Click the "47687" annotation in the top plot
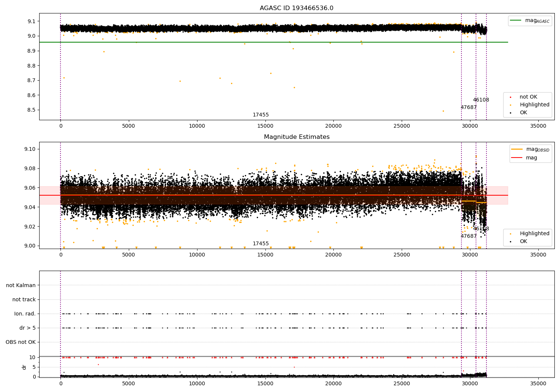 click(x=469, y=108)
